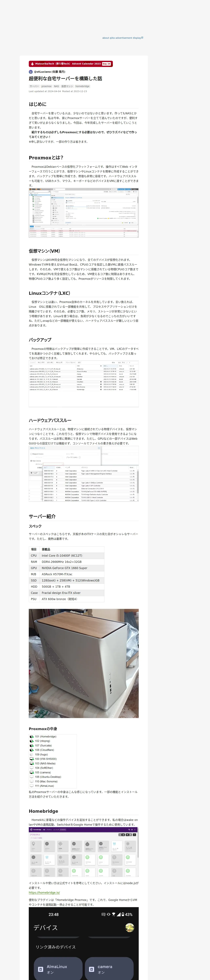Click the table cell Fractal design Era-ITX silver
210x980 pixels.
click(72, 593)
